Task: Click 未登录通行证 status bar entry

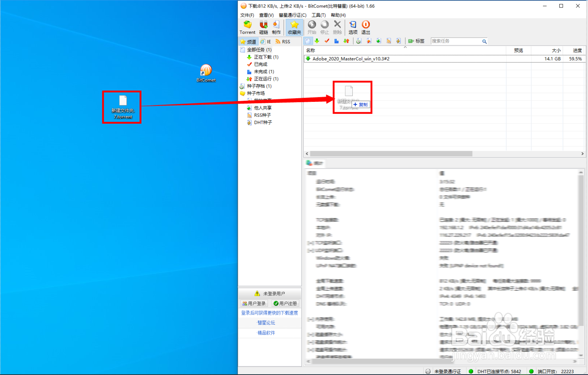Action: pyautogui.click(x=443, y=371)
